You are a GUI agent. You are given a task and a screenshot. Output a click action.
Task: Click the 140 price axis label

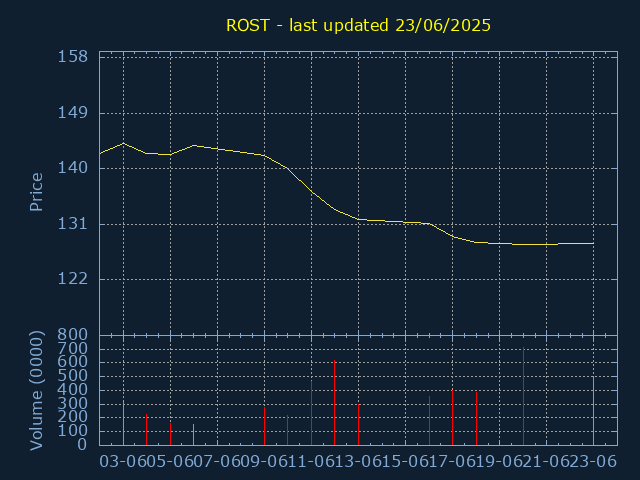[73, 168]
